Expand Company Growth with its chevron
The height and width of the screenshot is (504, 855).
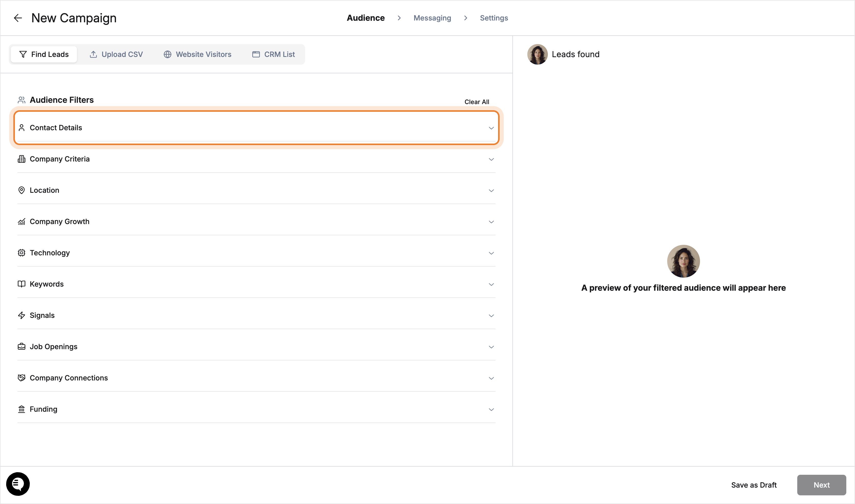491,222
